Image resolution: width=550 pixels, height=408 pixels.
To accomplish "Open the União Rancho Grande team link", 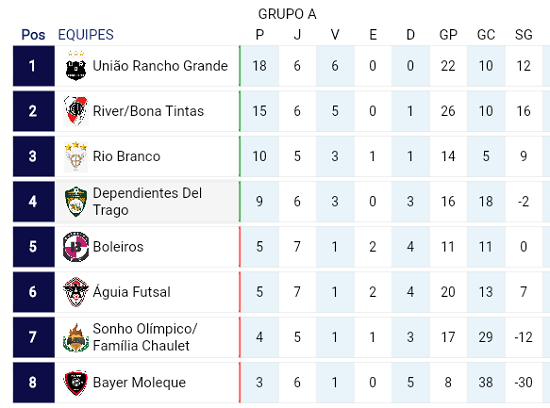I will pyautogui.click(x=160, y=66).
